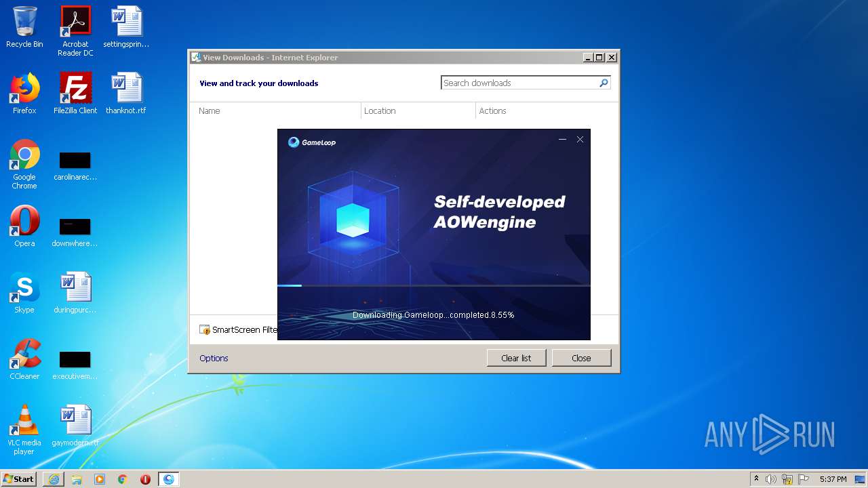Open the Options link in downloads
Image resolution: width=868 pixels, height=488 pixels.
(x=214, y=358)
